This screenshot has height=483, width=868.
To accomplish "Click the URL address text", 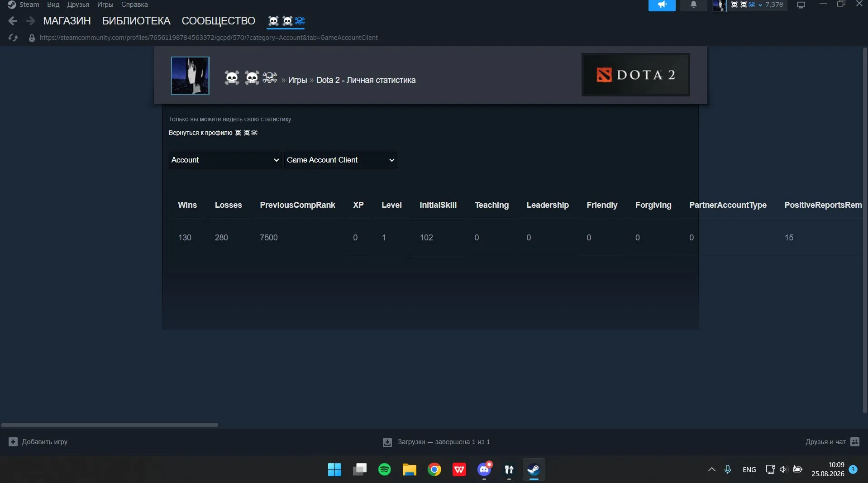I will click(209, 38).
